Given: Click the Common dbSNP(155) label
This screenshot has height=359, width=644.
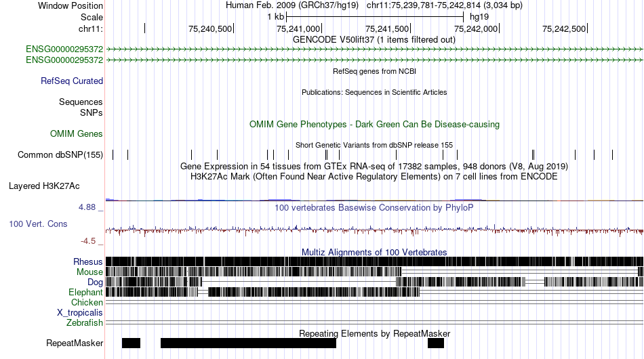Looking at the screenshot, I should click(60, 154).
